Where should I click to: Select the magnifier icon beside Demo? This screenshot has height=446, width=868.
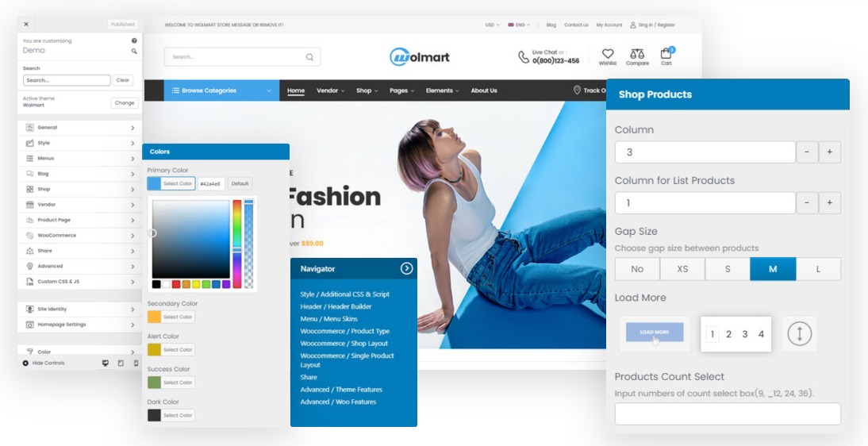[x=134, y=51]
